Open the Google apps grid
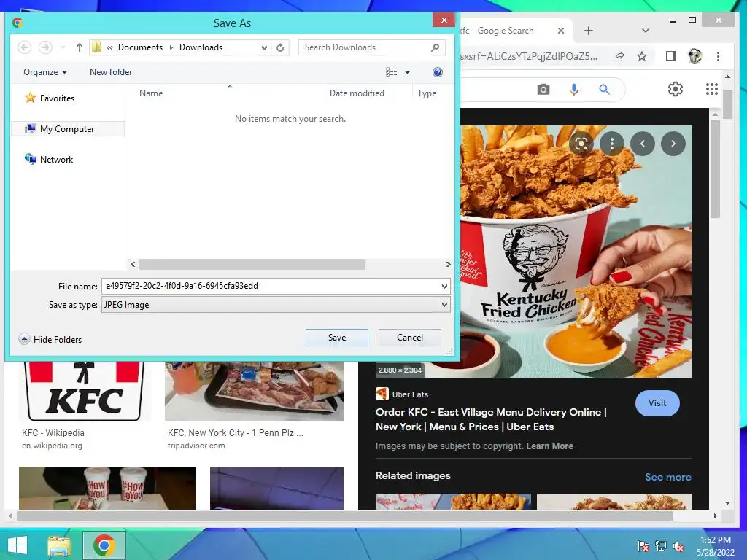 [x=712, y=89]
